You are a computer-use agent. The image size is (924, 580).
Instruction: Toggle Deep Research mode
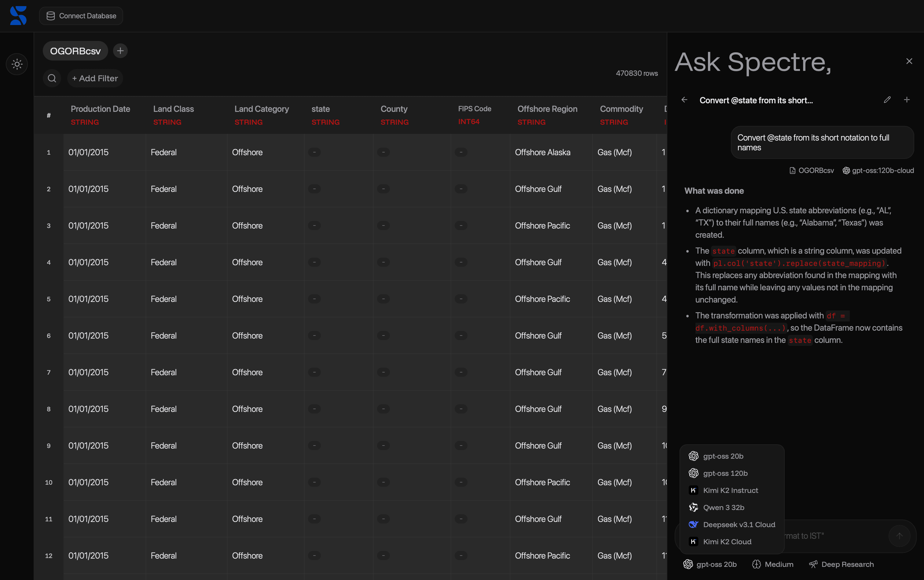point(841,564)
